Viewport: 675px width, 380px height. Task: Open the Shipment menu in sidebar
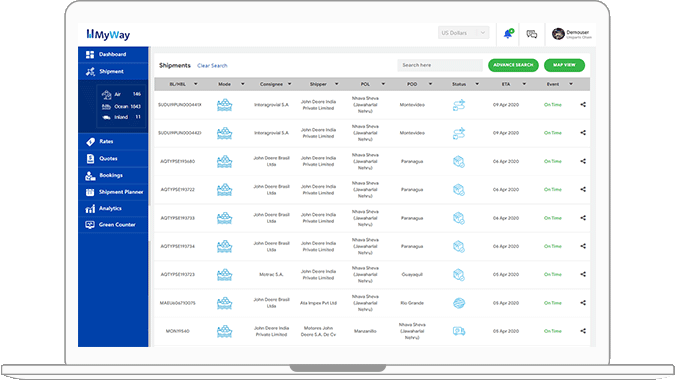coord(113,71)
